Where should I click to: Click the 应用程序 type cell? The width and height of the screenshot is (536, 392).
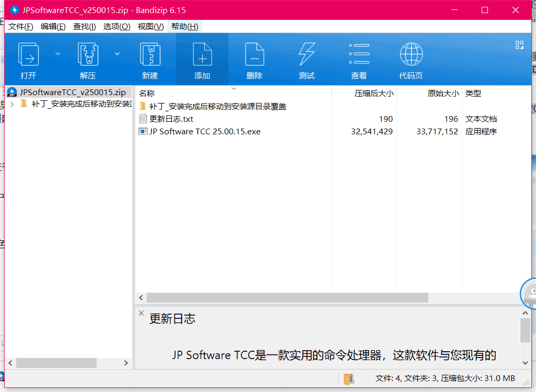click(481, 132)
